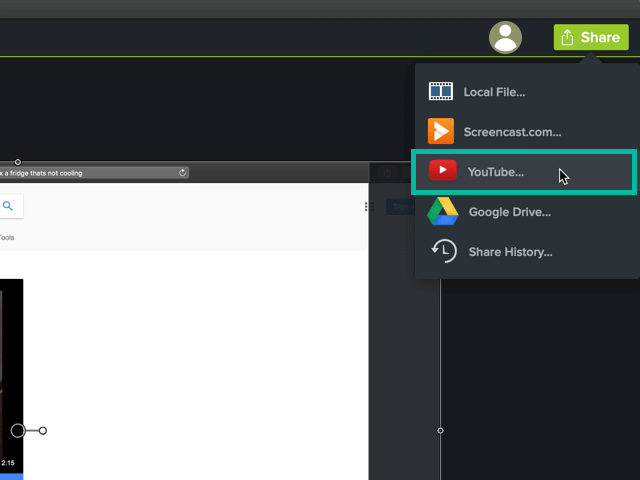
Task: Click the red YouTube play icon
Action: [x=442, y=170]
